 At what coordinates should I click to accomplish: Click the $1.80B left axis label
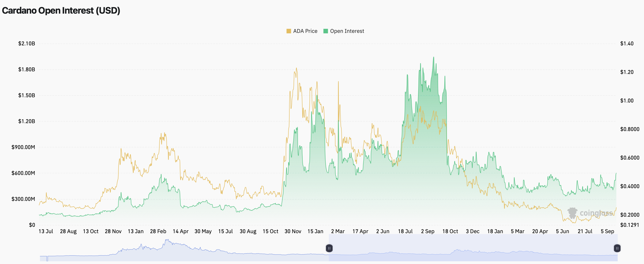click(x=27, y=69)
